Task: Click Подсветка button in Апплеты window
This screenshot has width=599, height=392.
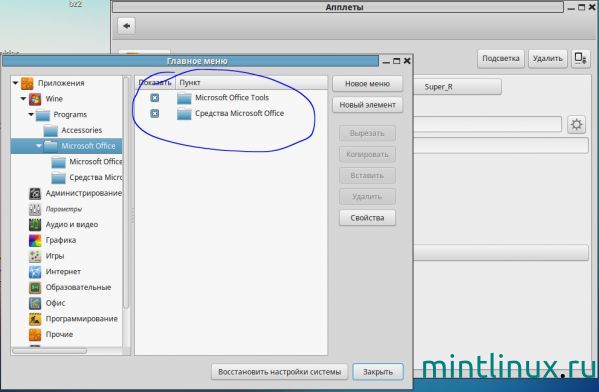Action: coord(501,58)
